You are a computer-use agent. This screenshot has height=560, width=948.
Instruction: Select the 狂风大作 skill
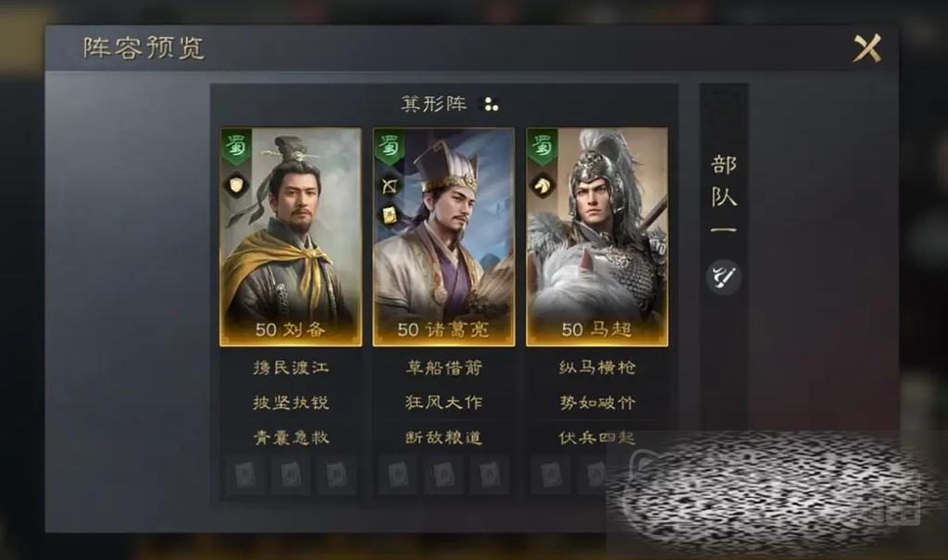pyautogui.click(x=443, y=402)
